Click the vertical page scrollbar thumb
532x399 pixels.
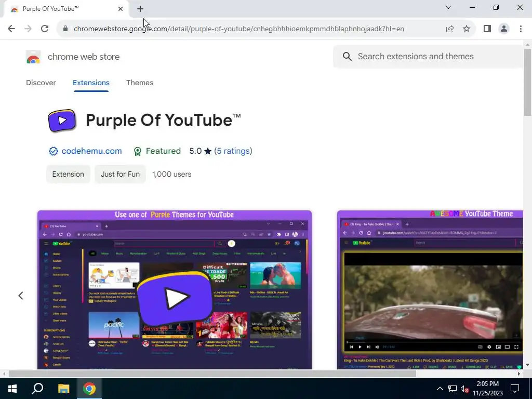[x=527, y=82]
